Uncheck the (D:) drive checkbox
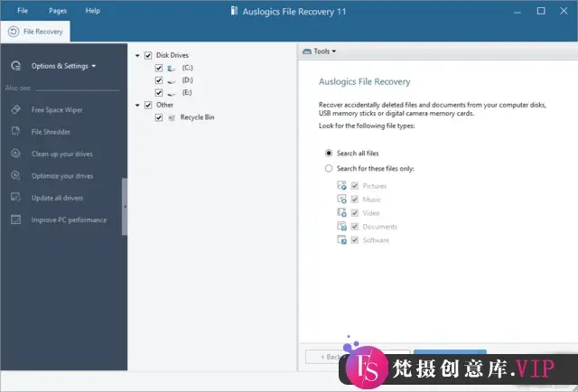578x392 pixels. tap(159, 80)
